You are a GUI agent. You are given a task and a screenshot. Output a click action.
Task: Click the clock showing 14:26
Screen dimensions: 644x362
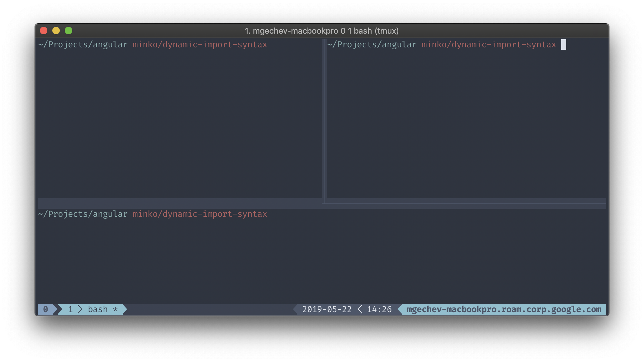click(379, 309)
